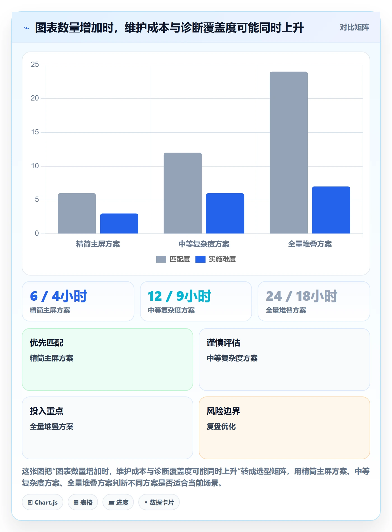The image size is (392, 532).
Task: Click the gray 匹配度 bar for 中等复杂度方案
Action: 183,193
